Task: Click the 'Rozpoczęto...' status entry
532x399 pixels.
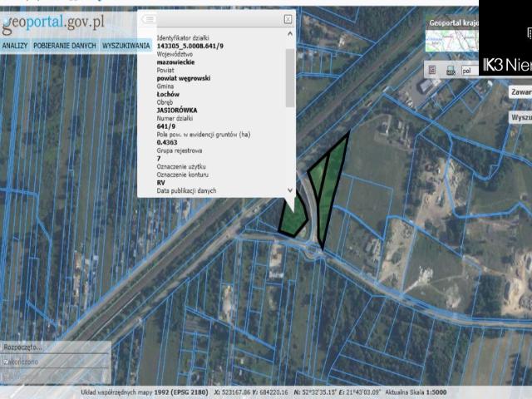Action: pyautogui.click(x=23, y=347)
